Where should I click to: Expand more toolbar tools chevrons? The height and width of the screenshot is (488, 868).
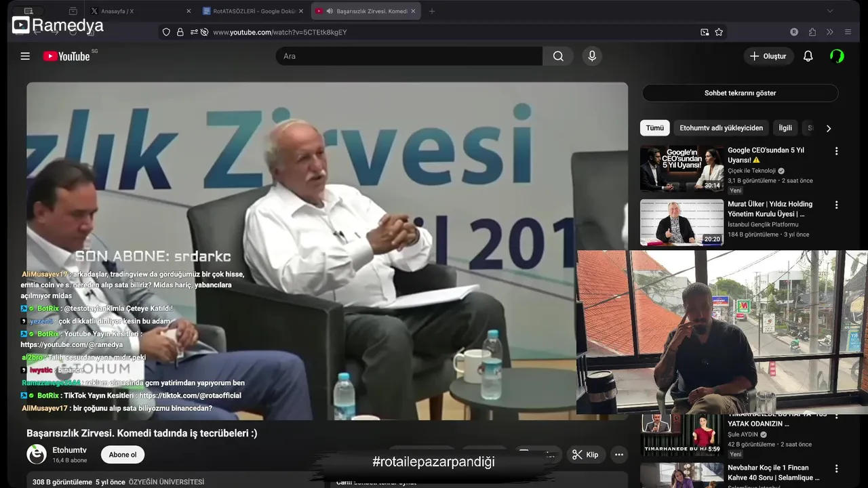[830, 32]
